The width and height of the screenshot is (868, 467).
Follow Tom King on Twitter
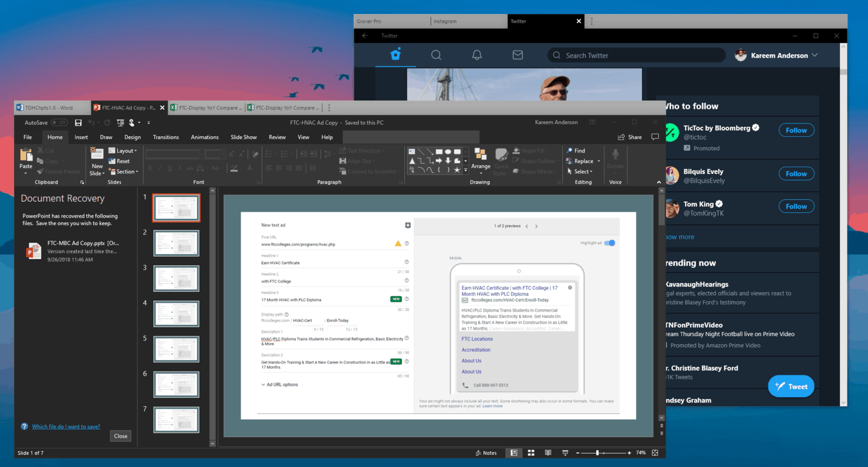click(796, 206)
